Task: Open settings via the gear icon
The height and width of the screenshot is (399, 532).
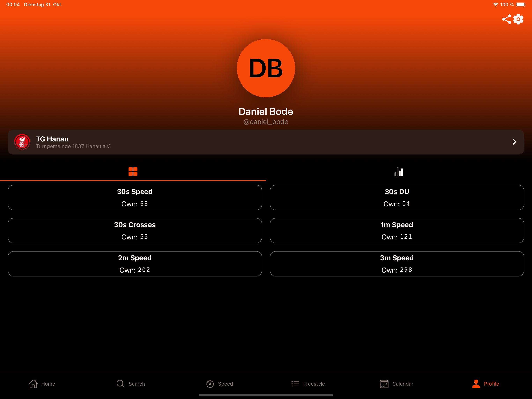Action: [518, 19]
